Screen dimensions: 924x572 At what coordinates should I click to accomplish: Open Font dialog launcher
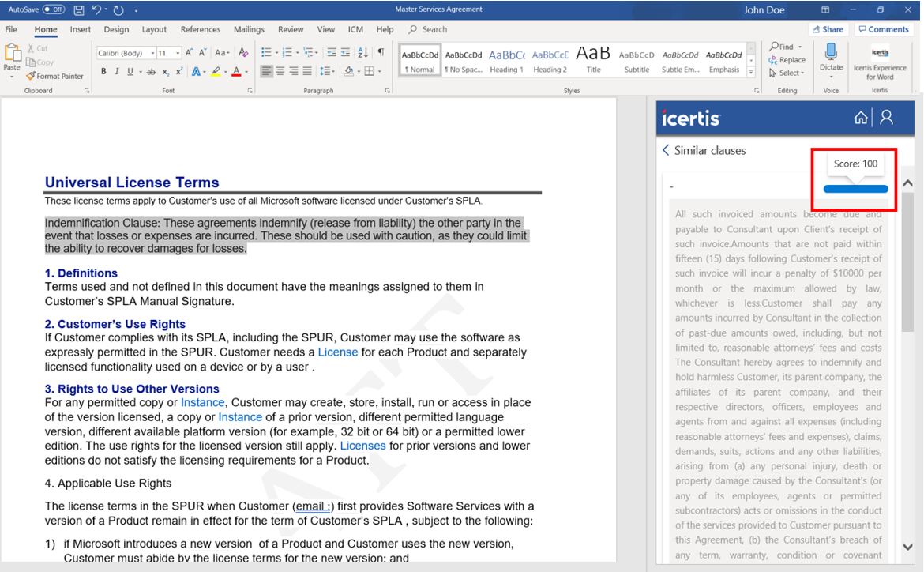point(250,91)
